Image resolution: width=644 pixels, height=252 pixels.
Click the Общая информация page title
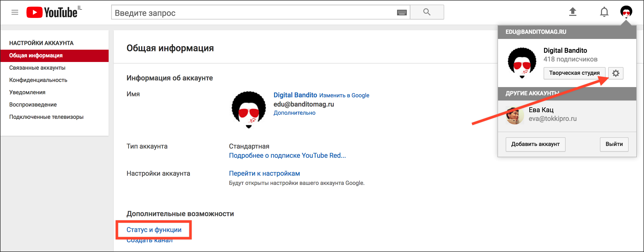coord(170,48)
